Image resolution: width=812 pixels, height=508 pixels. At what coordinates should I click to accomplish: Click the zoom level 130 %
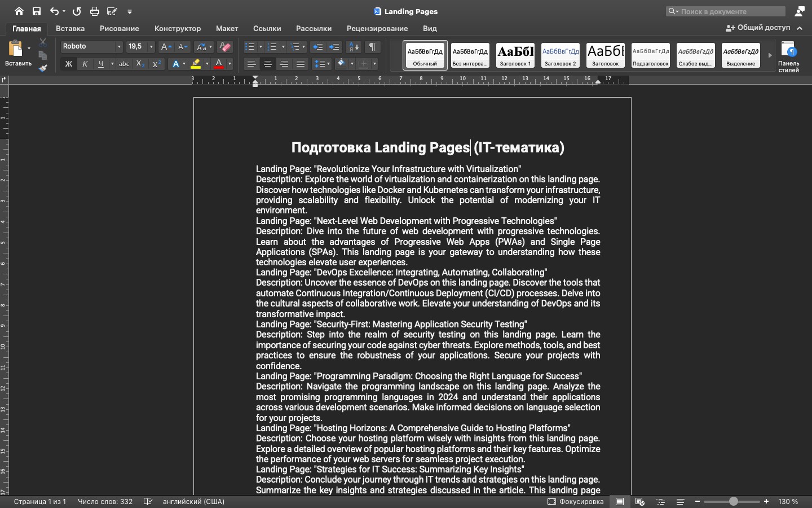(788, 501)
